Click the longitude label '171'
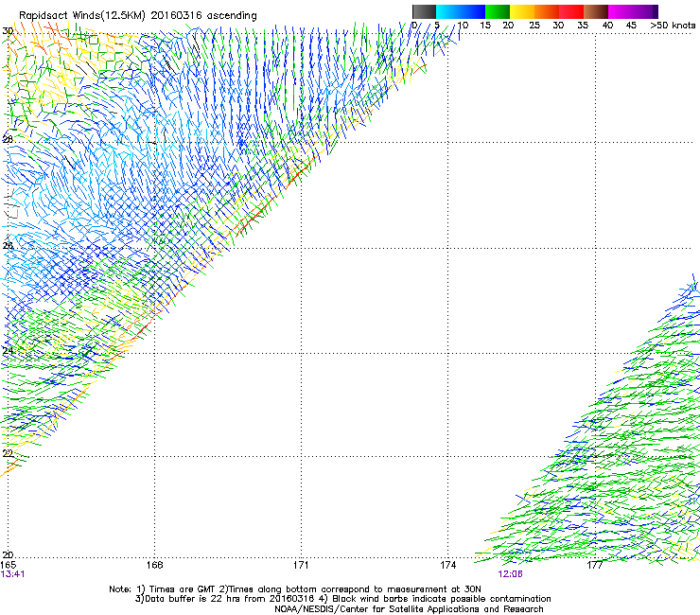This screenshot has height=615, width=700. point(301,566)
